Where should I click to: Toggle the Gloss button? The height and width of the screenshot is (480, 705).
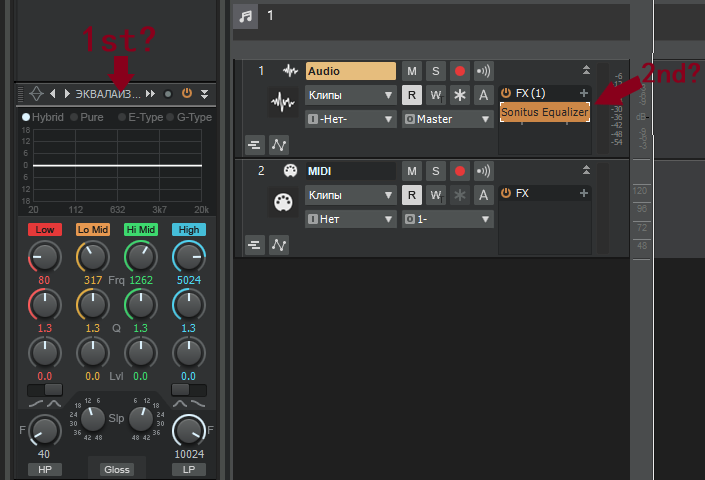117,470
